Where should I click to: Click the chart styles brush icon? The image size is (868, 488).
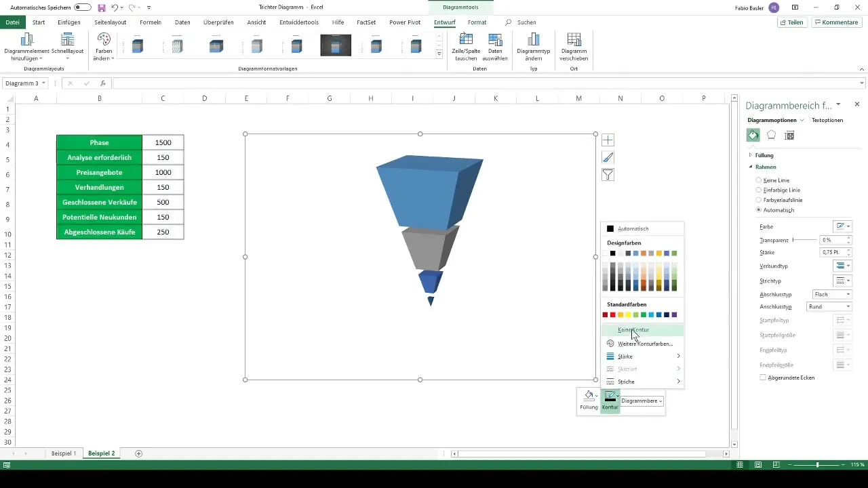tap(608, 157)
